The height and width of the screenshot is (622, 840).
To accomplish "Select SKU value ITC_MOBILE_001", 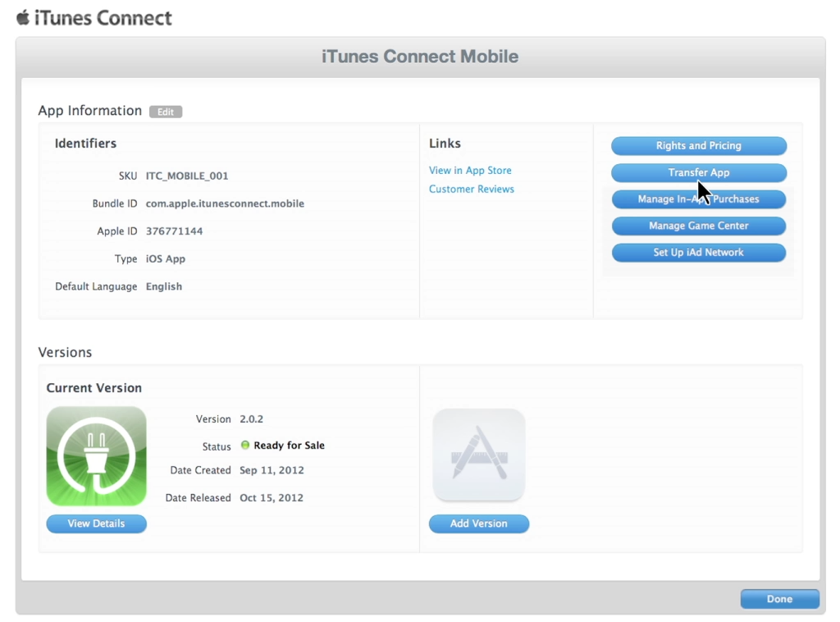I will click(x=187, y=176).
